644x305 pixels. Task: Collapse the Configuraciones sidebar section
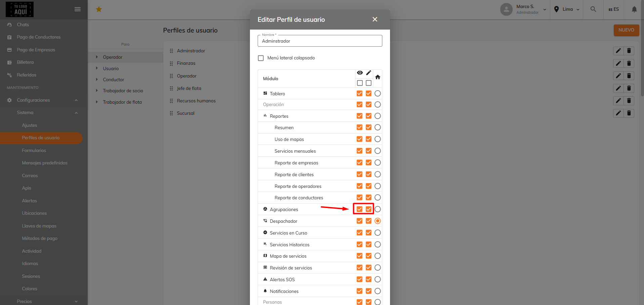[76, 100]
